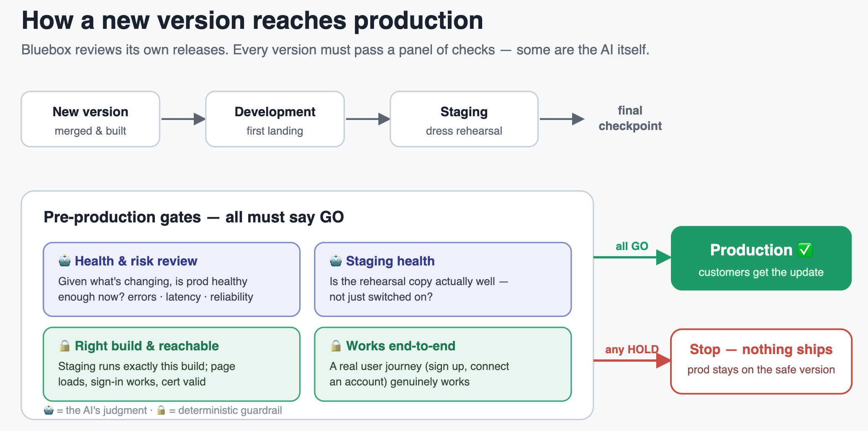Select the New version box
868x431 pixels.
point(90,119)
